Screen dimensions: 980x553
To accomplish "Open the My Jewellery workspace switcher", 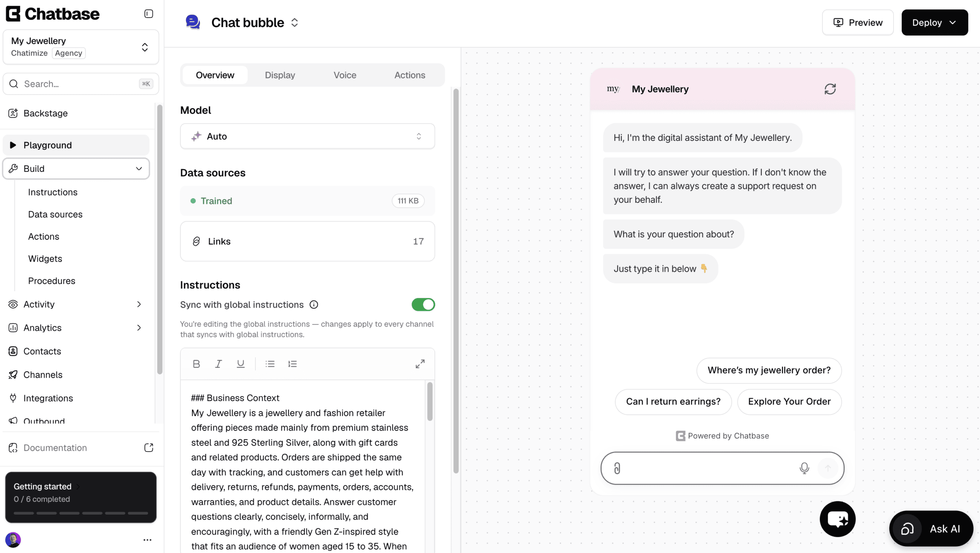I will pos(81,47).
